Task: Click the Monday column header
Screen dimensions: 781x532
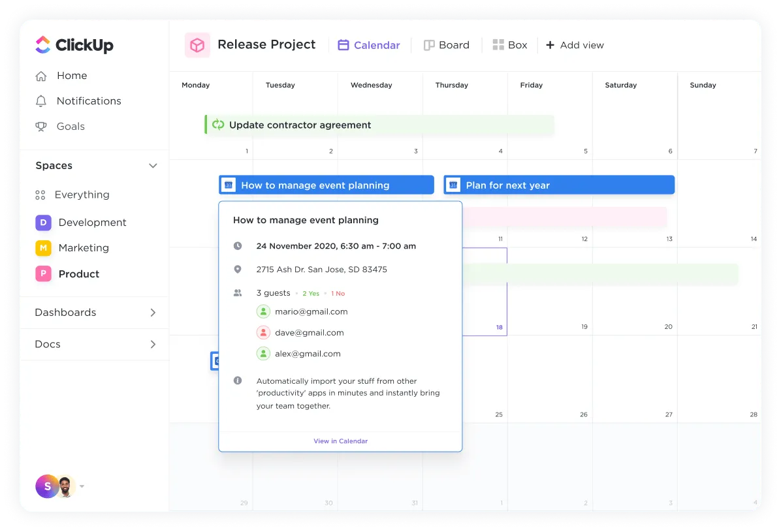Action: click(196, 85)
